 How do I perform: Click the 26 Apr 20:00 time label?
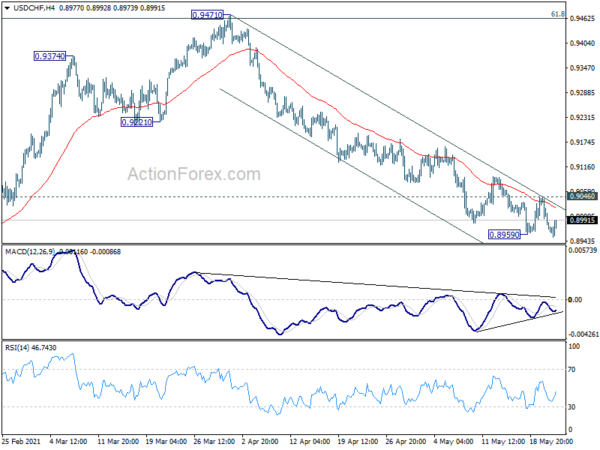click(406, 442)
